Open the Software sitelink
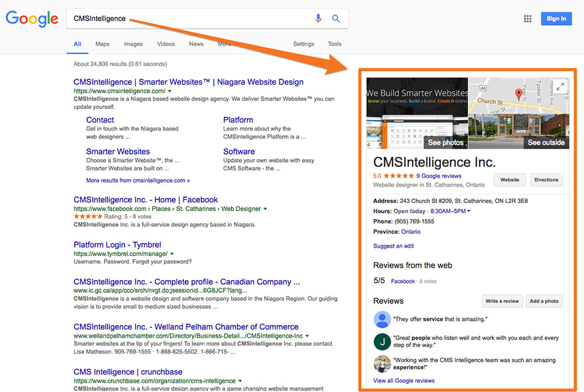584x392 pixels. click(x=239, y=151)
